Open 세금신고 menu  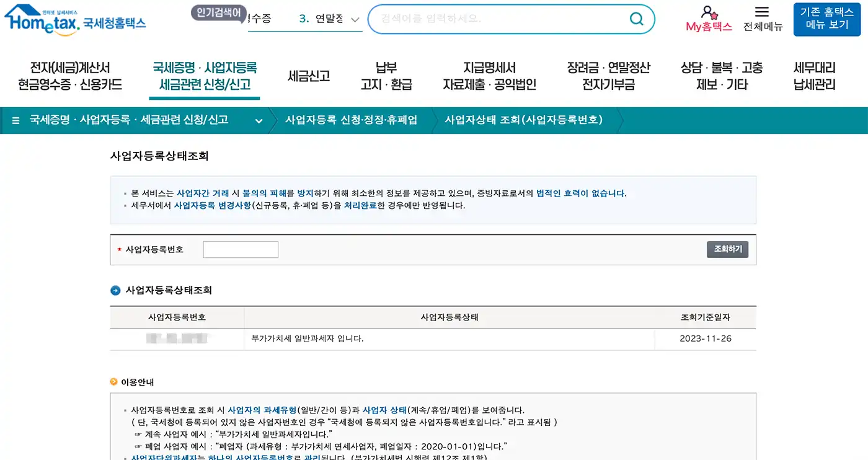point(309,76)
